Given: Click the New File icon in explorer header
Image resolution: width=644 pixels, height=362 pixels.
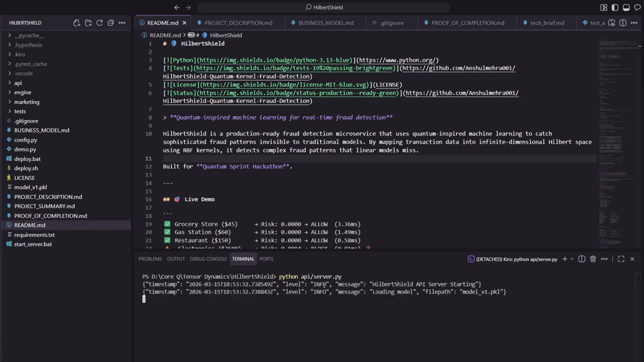Looking at the screenshot, I should [77, 23].
